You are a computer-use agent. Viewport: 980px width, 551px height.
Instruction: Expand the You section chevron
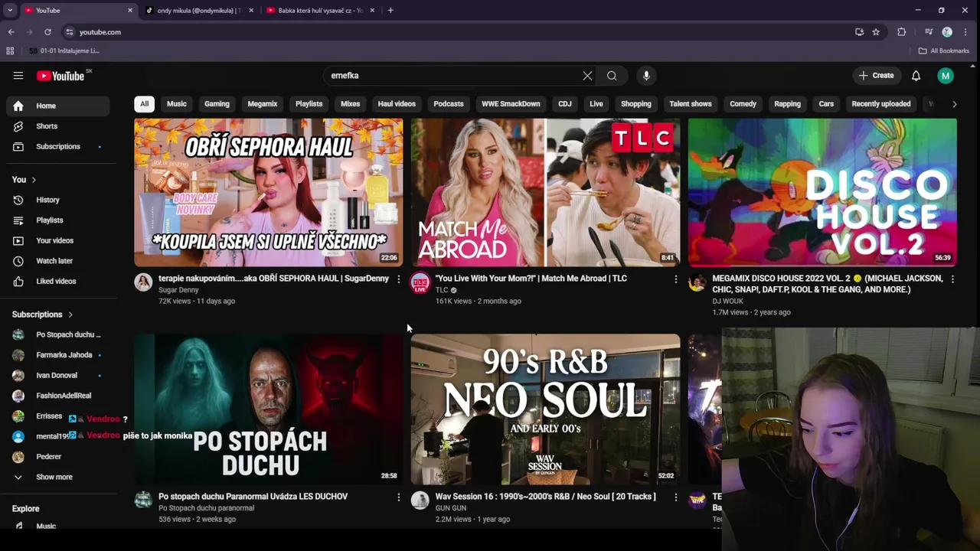coord(34,180)
